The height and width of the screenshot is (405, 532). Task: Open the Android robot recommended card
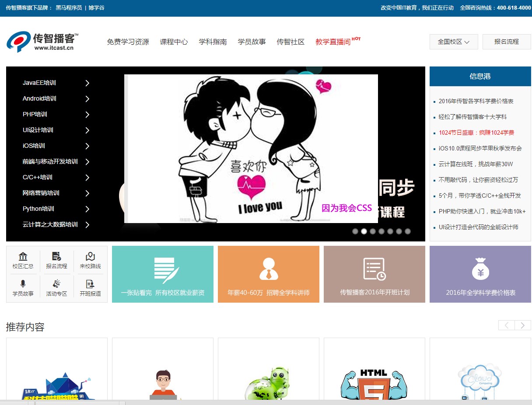pos(269,369)
